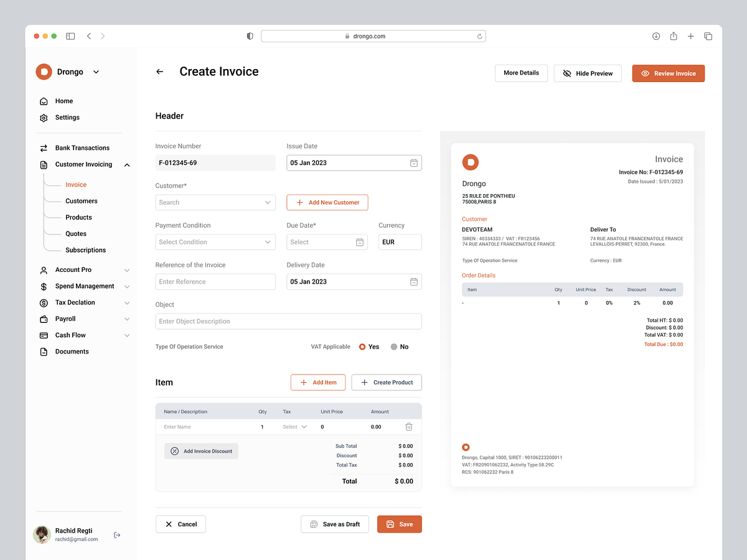Viewport: 747px width, 560px height.
Task: Open the Cash Flow section icon
Action: [42, 335]
